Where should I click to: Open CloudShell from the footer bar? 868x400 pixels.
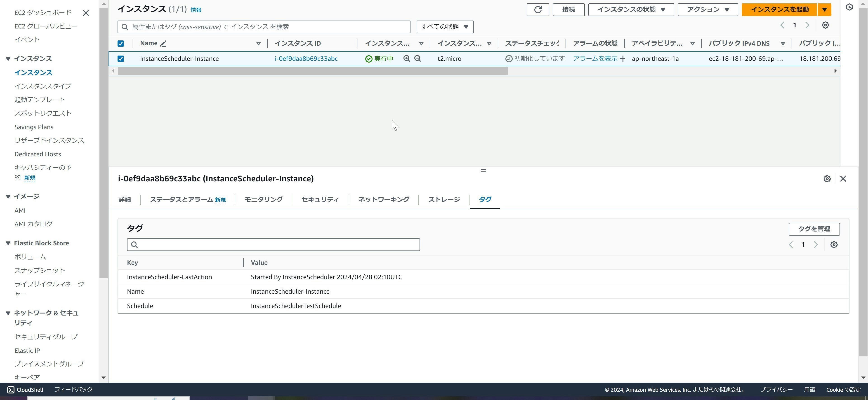(25, 390)
